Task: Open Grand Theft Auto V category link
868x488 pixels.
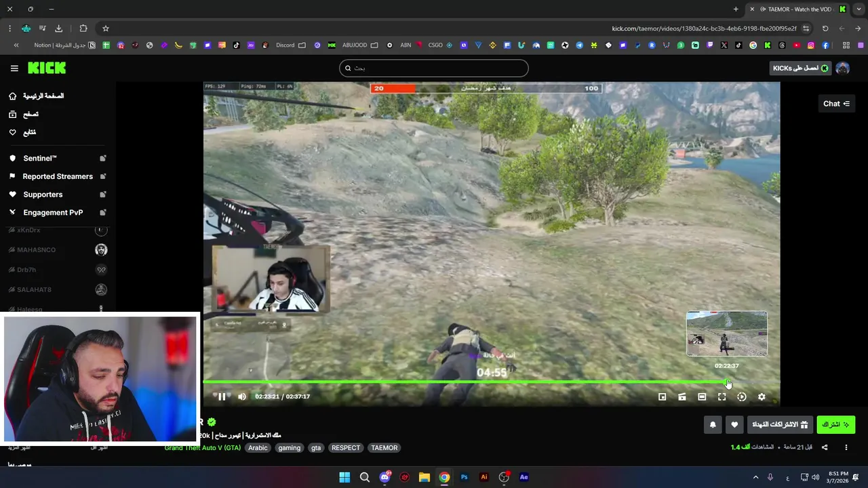Action: (x=203, y=447)
